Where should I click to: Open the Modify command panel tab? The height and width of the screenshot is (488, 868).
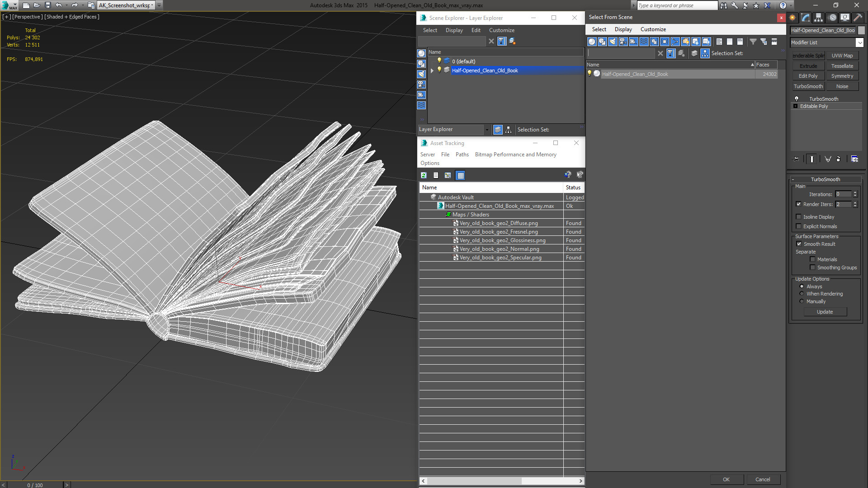pos(806,18)
